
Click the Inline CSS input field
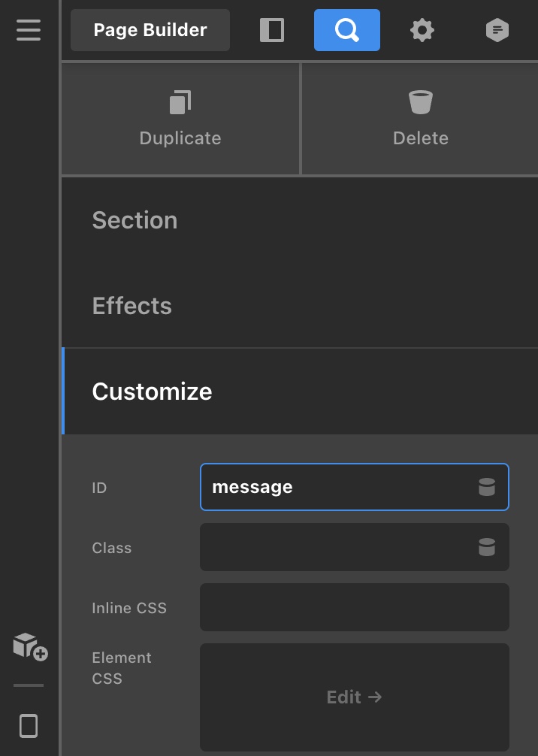tap(355, 607)
